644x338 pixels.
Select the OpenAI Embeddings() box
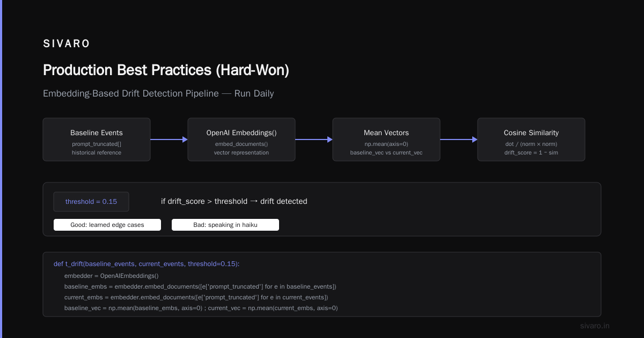(241, 139)
